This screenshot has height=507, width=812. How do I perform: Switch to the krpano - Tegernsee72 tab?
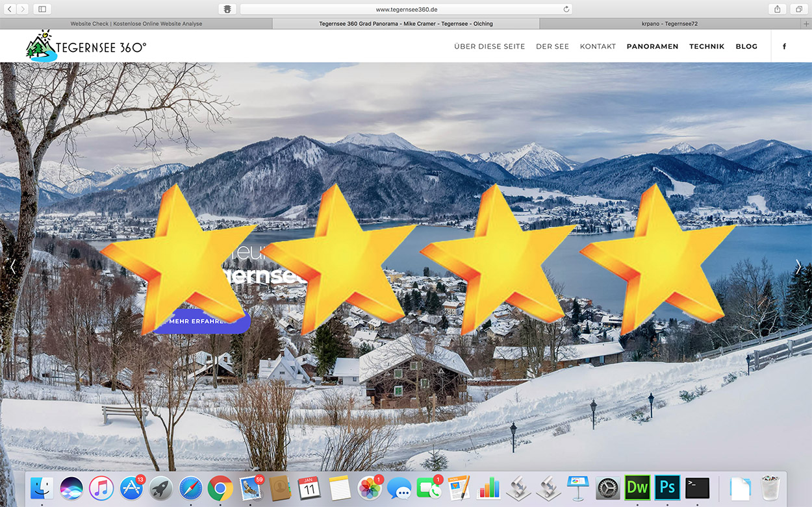coord(669,24)
